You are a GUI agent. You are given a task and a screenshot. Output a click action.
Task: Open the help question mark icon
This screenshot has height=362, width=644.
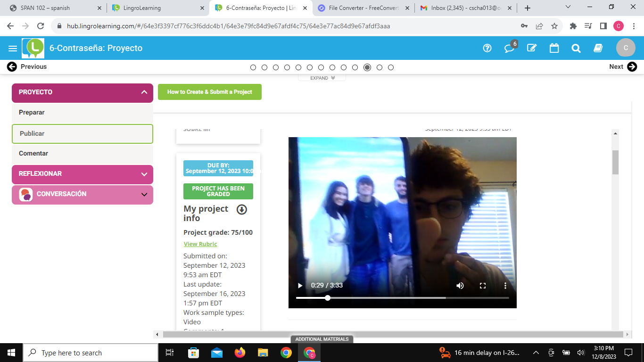tap(487, 48)
